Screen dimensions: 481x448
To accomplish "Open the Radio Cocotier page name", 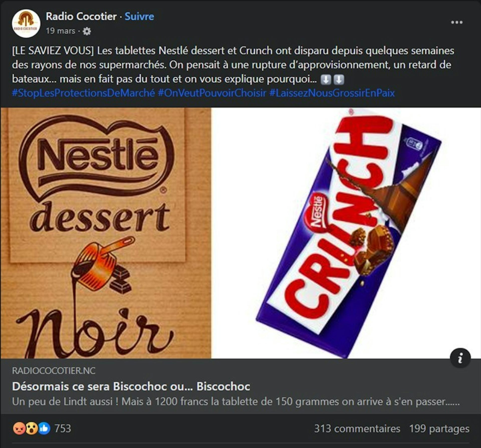I will pyautogui.click(x=81, y=17).
